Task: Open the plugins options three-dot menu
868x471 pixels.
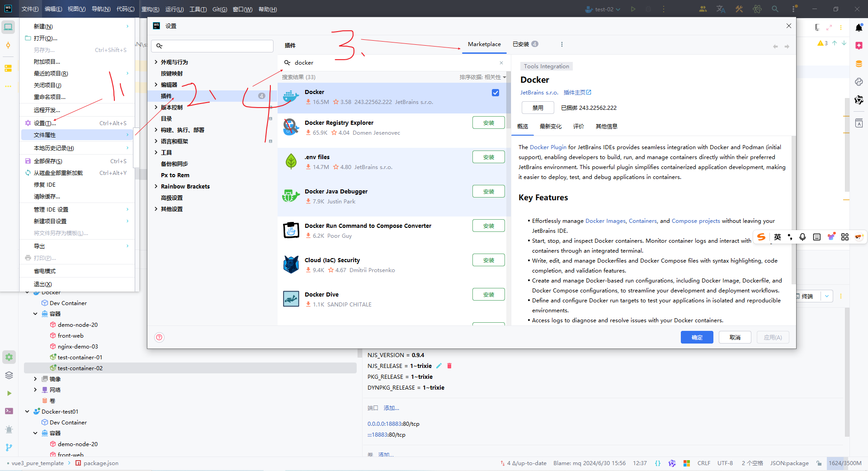Action: click(562, 44)
